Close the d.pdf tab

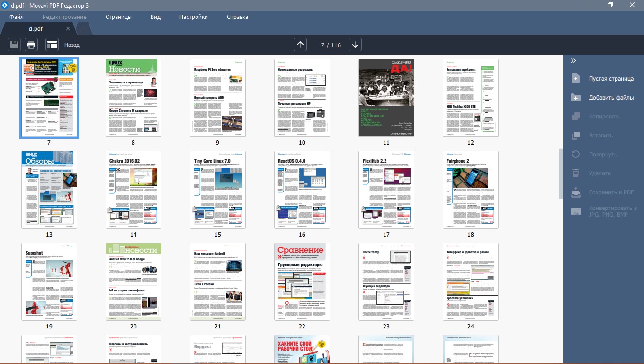coord(68,29)
